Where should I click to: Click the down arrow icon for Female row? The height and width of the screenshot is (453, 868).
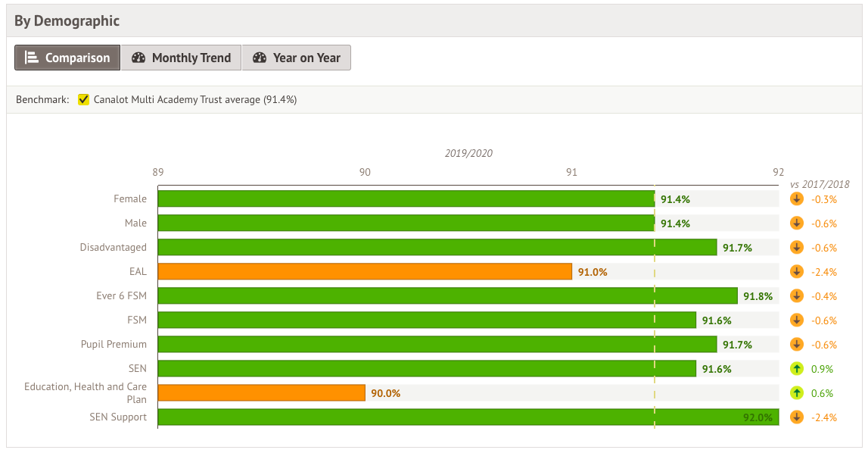(796, 199)
